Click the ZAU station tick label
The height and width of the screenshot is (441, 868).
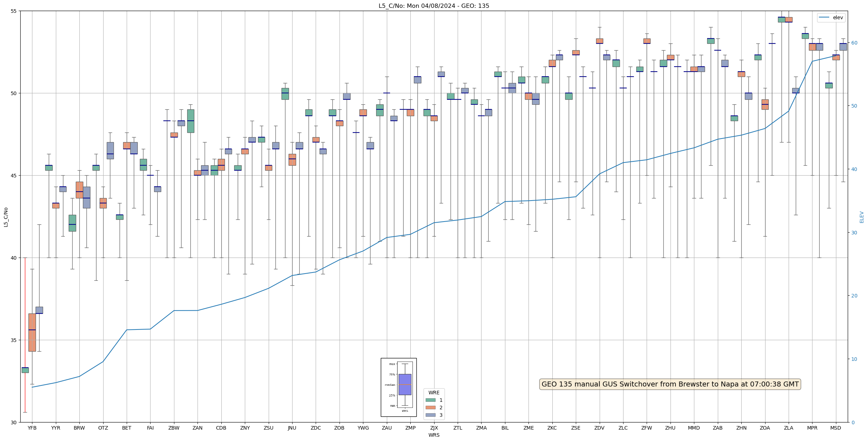pyautogui.click(x=387, y=428)
